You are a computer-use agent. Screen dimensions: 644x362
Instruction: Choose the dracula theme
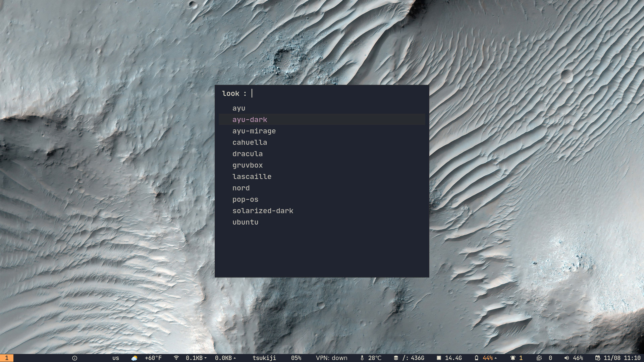(247, 154)
